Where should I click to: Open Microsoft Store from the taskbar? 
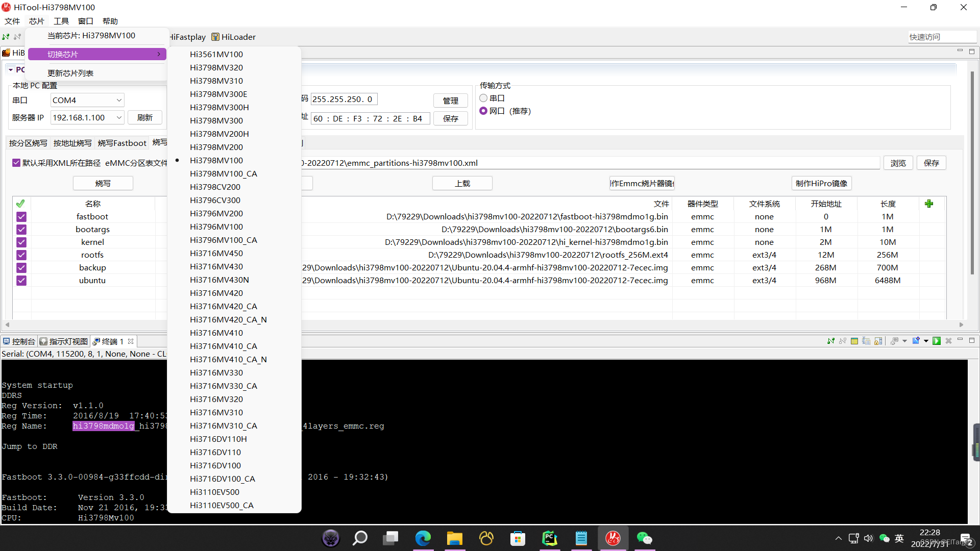pos(518,538)
